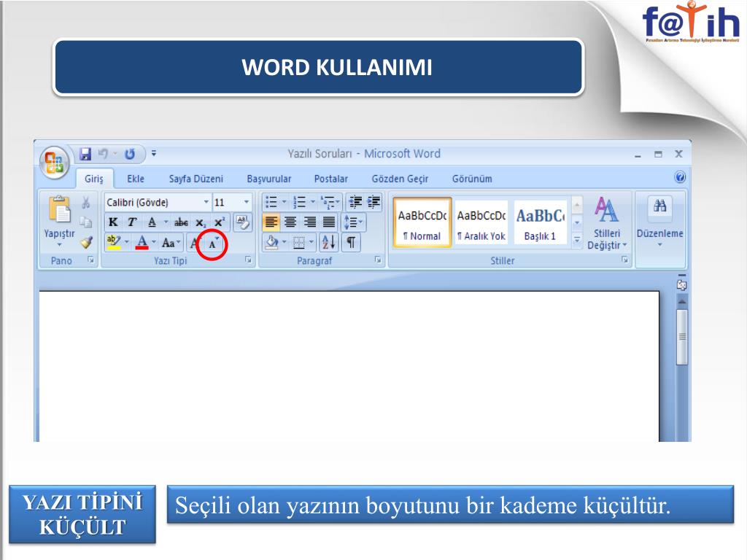This screenshot has height=560, width=747.
Task: Paste using the Yapıştır clipboard icon
Action: click(60, 209)
